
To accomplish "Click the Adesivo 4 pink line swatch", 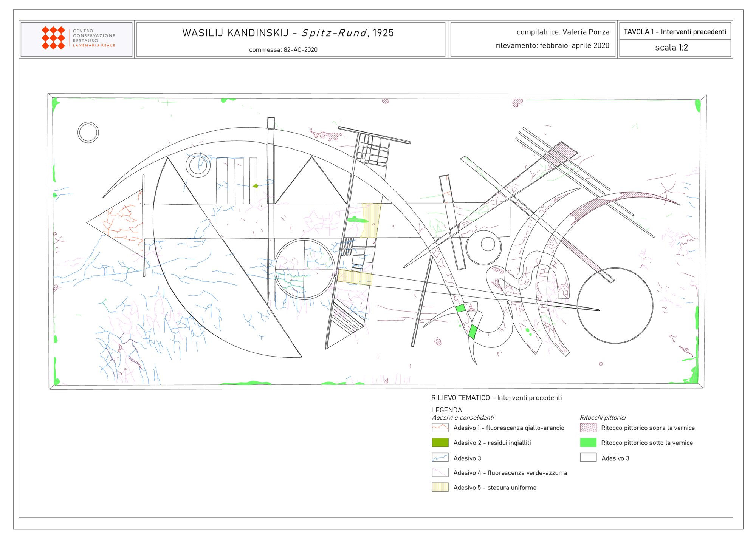I will click(x=440, y=472).
